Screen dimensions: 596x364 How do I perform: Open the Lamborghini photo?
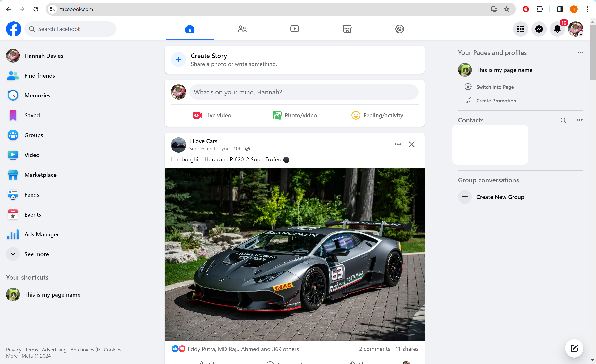coord(295,254)
